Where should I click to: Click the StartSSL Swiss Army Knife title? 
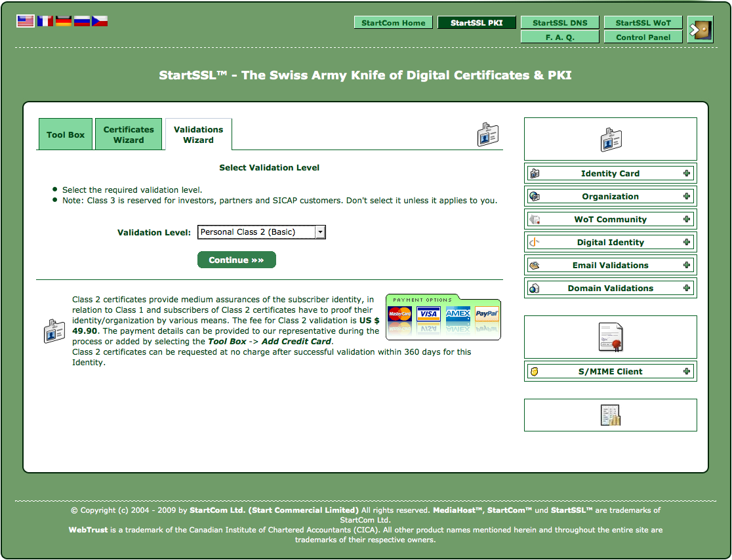pyautogui.click(x=365, y=75)
